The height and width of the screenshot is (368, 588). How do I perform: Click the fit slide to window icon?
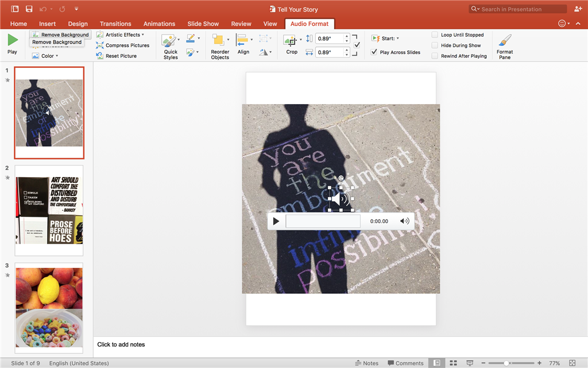pyautogui.click(x=572, y=363)
